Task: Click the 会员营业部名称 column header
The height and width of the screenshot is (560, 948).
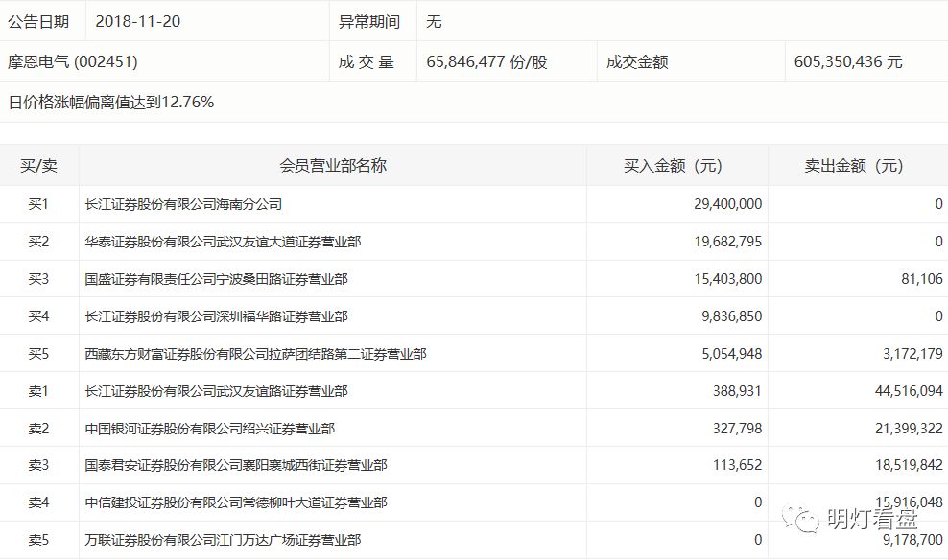Action: [333, 166]
